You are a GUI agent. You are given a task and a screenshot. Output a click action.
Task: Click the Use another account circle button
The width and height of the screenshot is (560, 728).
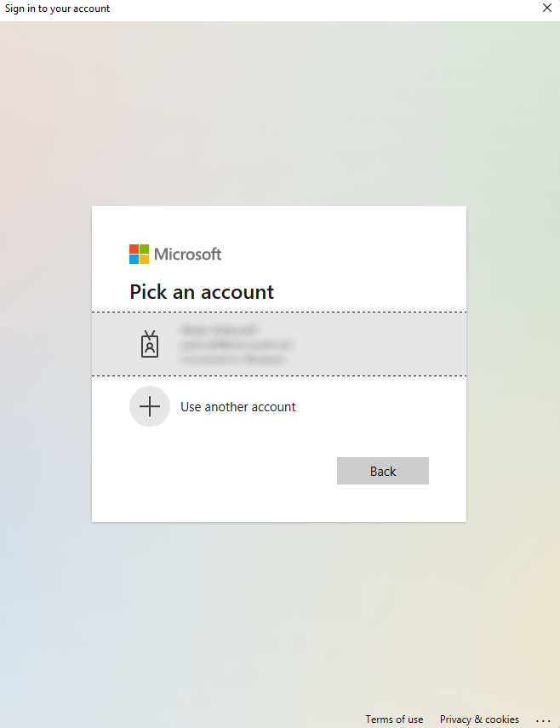click(x=150, y=406)
